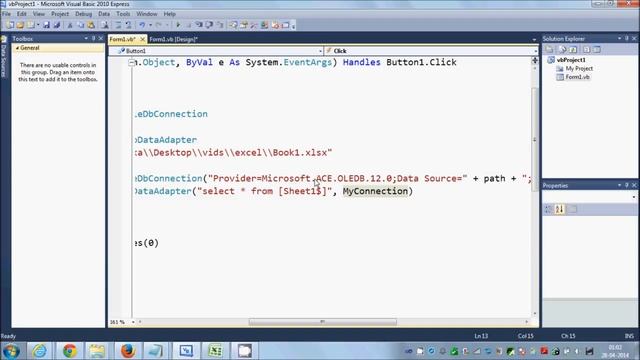640x360 pixels.
Task: Click the Step Over toolbar icon
Action: pos(209,25)
